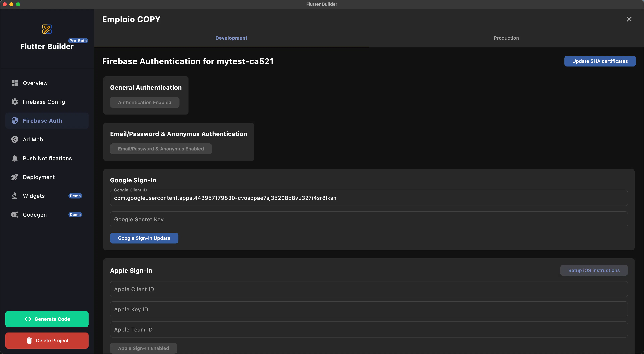Click the Flutter Builder sidebar title
The width and height of the screenshot is (644, 354).
[47, 47]
